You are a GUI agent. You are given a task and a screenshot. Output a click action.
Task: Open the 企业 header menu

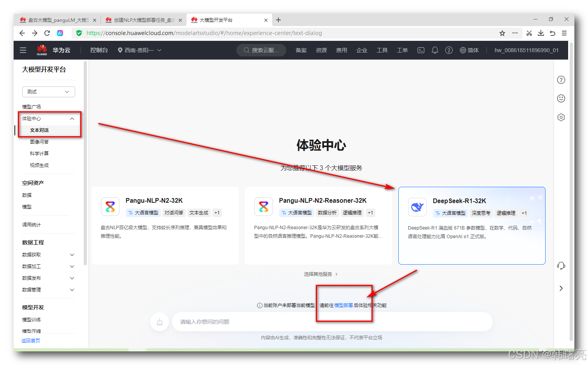pyautogui.click(x=362, y=50)
